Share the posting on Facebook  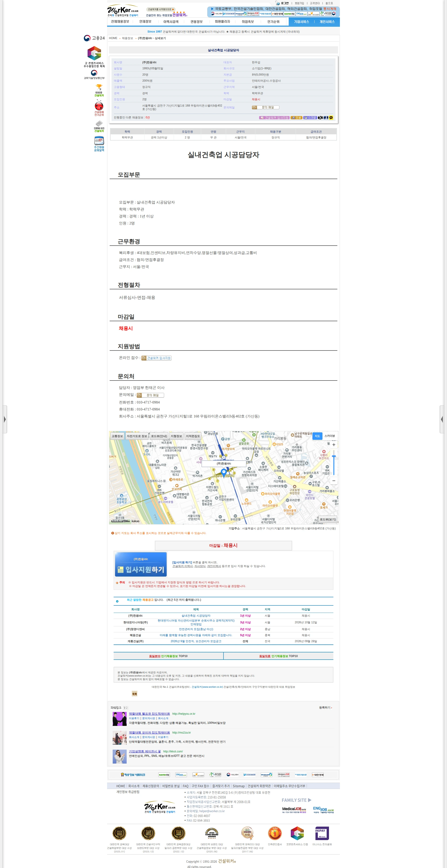(325, 118)
